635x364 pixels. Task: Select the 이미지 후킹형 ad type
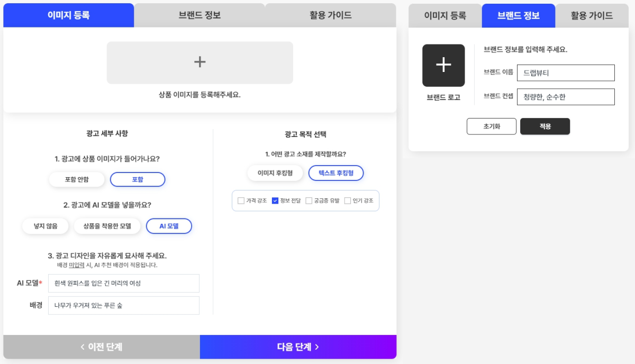click(x=275, y=172)
